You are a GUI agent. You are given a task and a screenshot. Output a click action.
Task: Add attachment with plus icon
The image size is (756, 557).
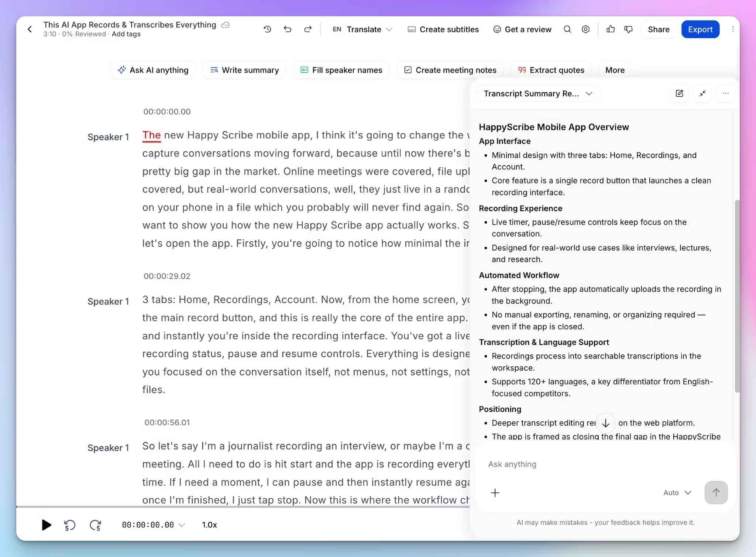495,493
